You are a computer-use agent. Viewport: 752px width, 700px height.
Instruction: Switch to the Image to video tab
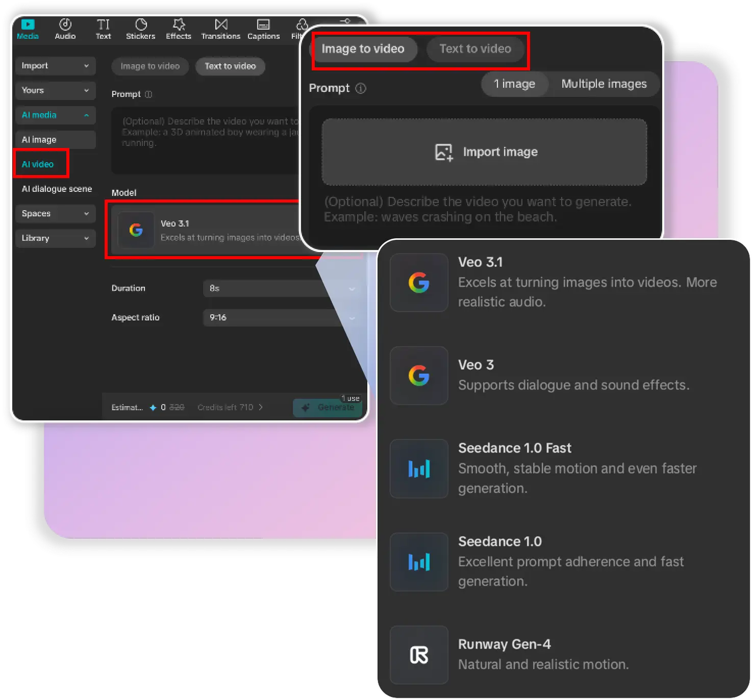364,49
